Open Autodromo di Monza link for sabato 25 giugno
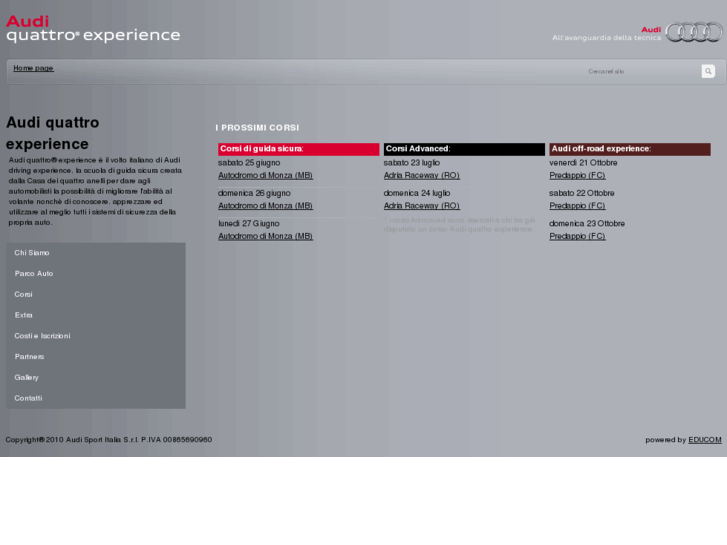This screenshot has height=545, width=727. 265,175
